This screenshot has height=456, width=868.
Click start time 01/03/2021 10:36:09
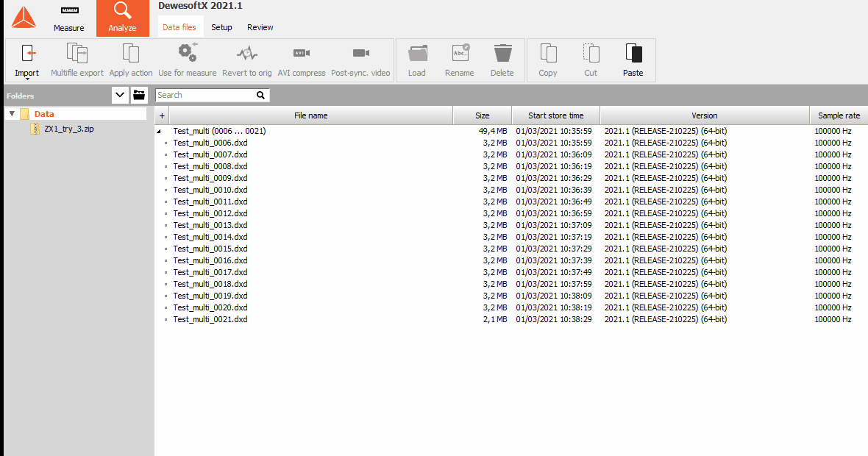[554, 154]
